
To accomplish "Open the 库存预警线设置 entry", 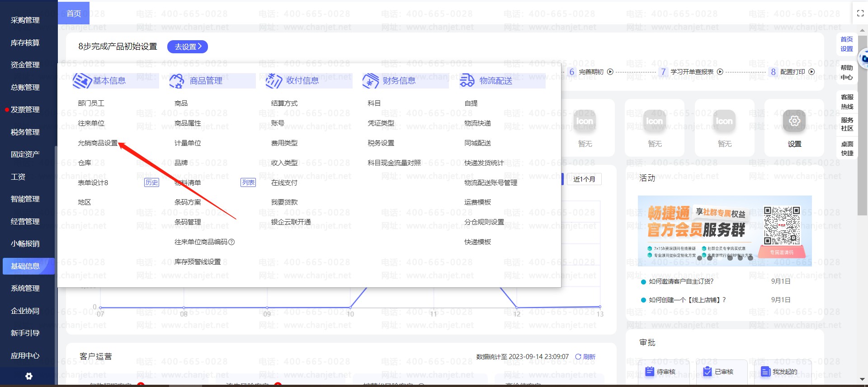I will pos(198,262).
